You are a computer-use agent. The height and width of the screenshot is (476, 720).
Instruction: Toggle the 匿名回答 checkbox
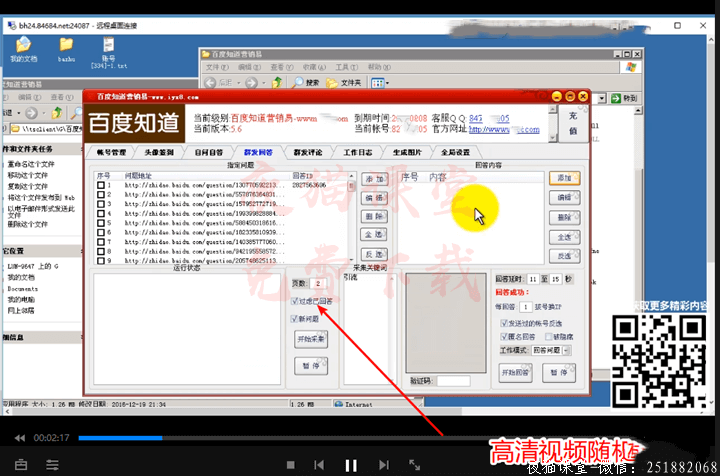click(x=504, y=336)
